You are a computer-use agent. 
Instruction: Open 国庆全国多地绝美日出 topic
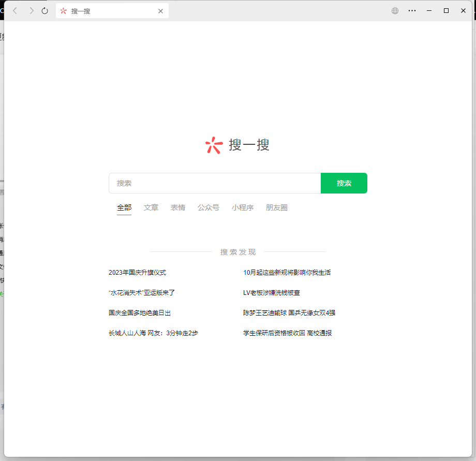140,313
